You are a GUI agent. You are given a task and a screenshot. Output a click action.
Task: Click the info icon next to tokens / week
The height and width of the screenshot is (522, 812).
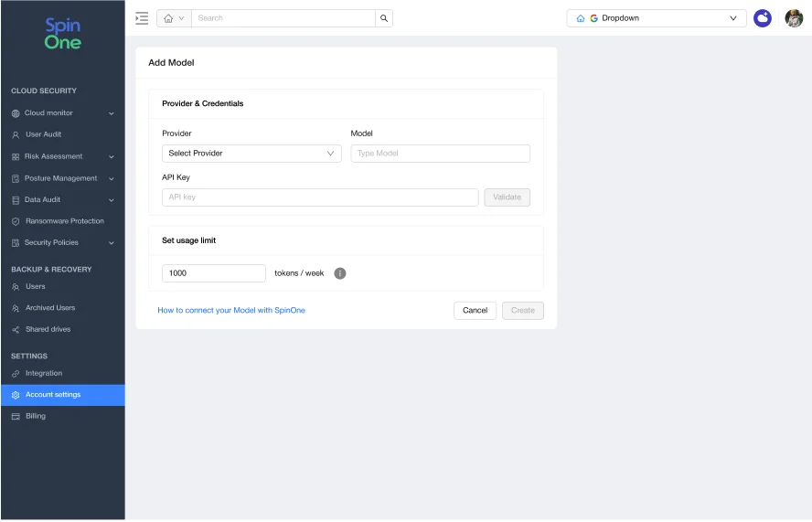pyautogui.click(x=340, y=273)
